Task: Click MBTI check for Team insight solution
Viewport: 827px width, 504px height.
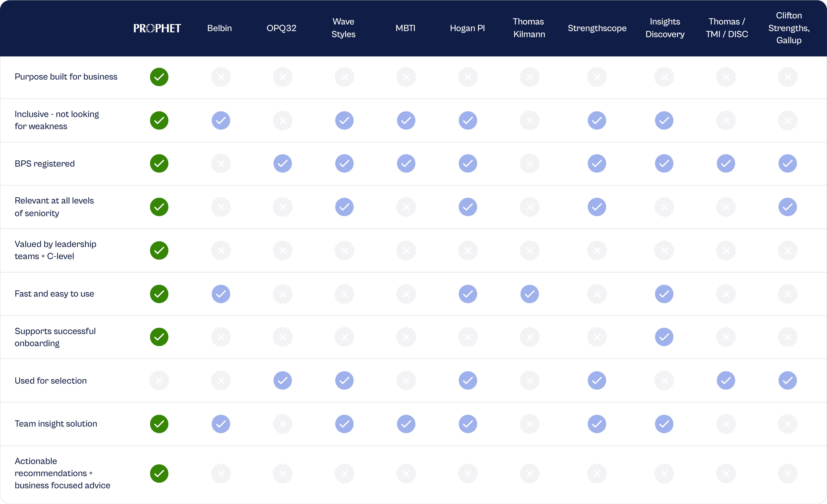Action: (406, 424)
